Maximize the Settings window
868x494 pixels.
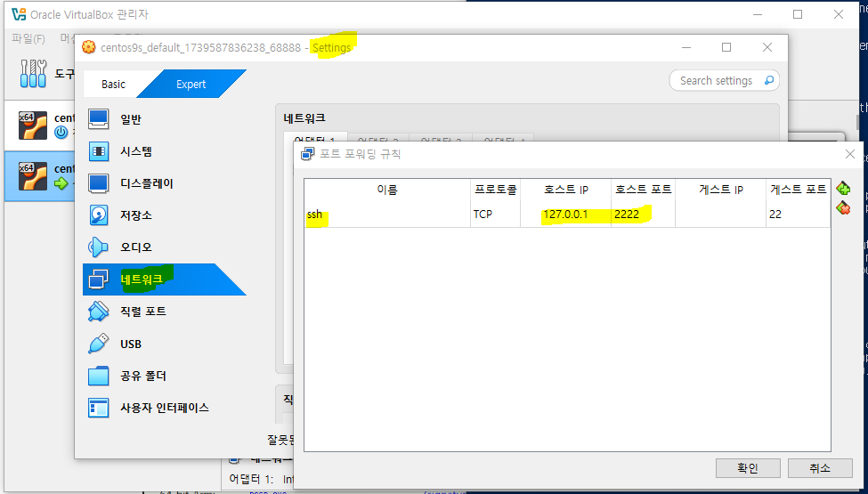726,47
